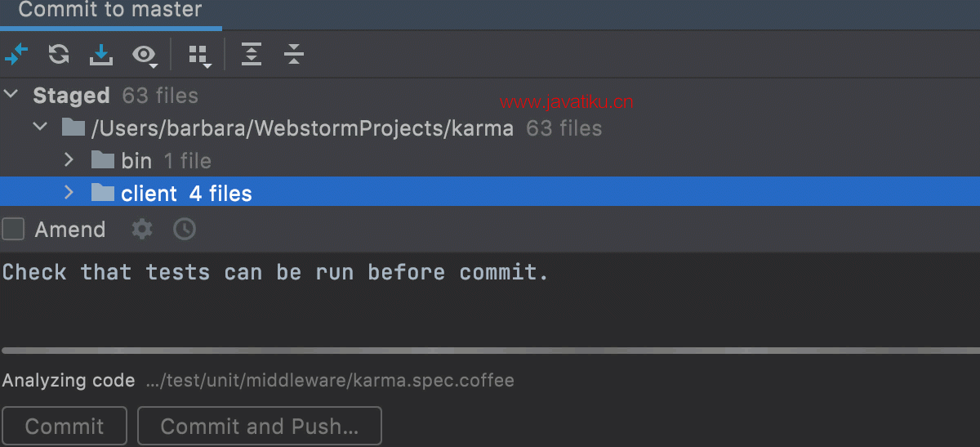Image resolution: width=980 pixels, height=447 pixels.
Task: Collapse all tree nodes
Action: pos(294,55)
